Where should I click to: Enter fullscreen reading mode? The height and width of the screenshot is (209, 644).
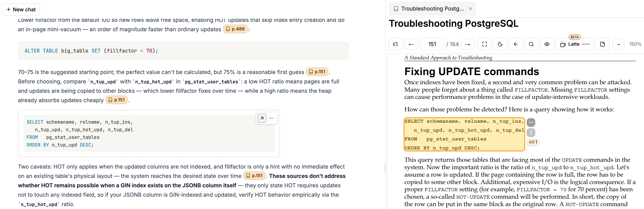click(485, 44)
